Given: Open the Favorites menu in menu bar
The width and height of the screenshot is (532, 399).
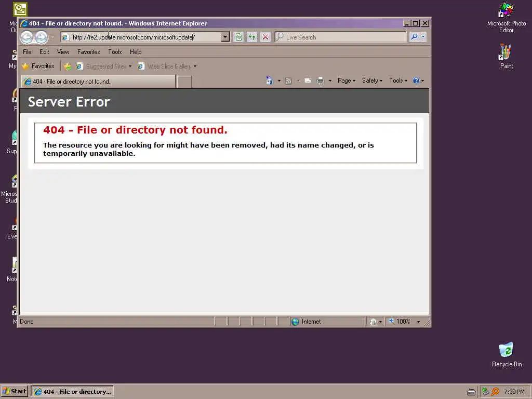Looking at the screenshot, I should pyautogui.click(x=88, y=52).
